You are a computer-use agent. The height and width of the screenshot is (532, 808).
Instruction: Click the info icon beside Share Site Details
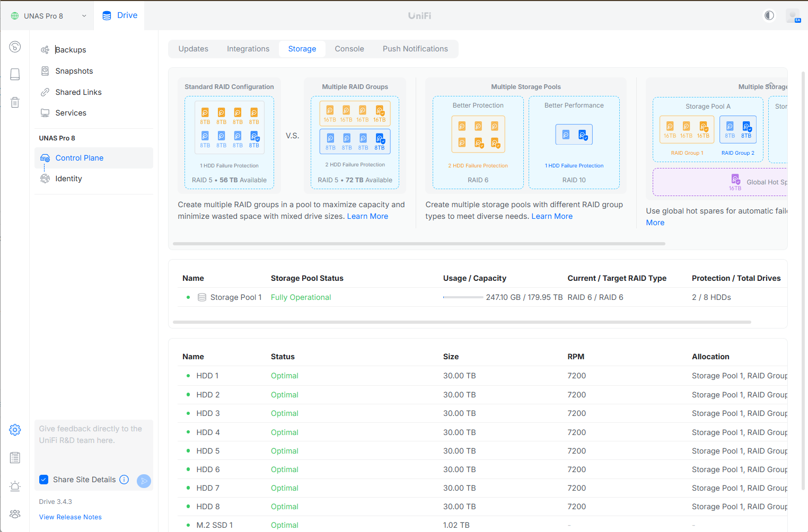pos(124,480)
